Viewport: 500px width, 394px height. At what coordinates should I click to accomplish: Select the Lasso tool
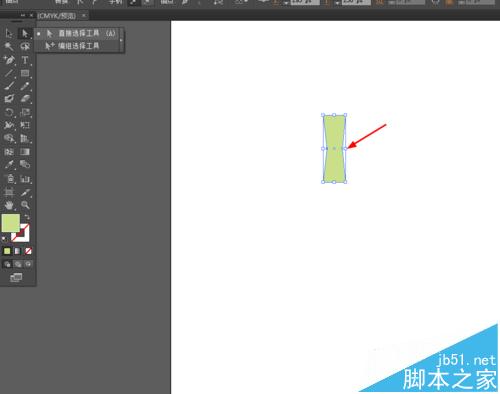(25, 46)
